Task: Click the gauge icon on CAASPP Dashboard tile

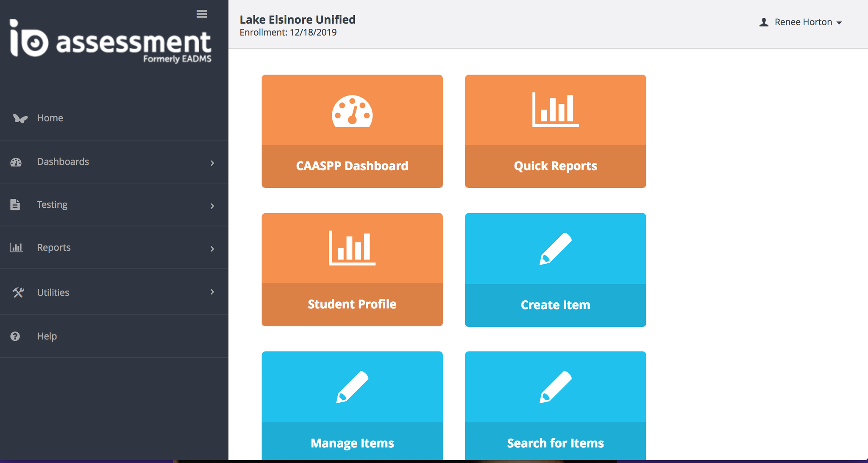Action: (x=352, y=111)
